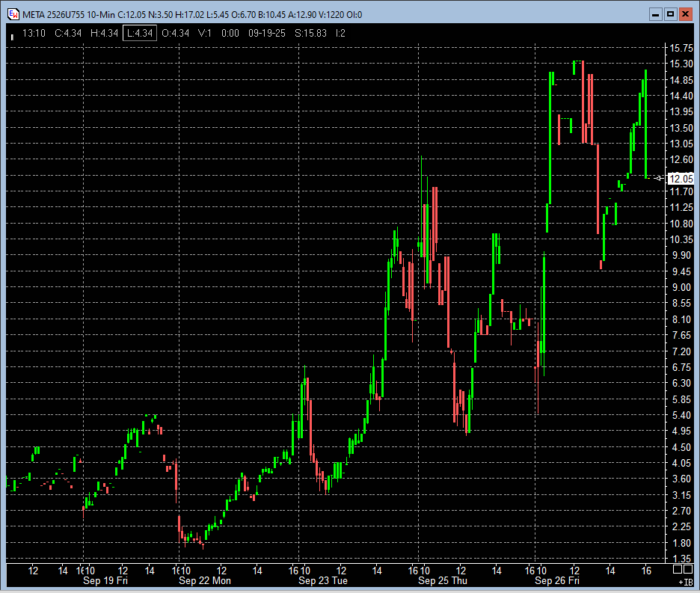The width and height of the screenshot is (700, 593).
Task: Click the C:4.34 close value in data bar
Action: click(x=68, y=33)
